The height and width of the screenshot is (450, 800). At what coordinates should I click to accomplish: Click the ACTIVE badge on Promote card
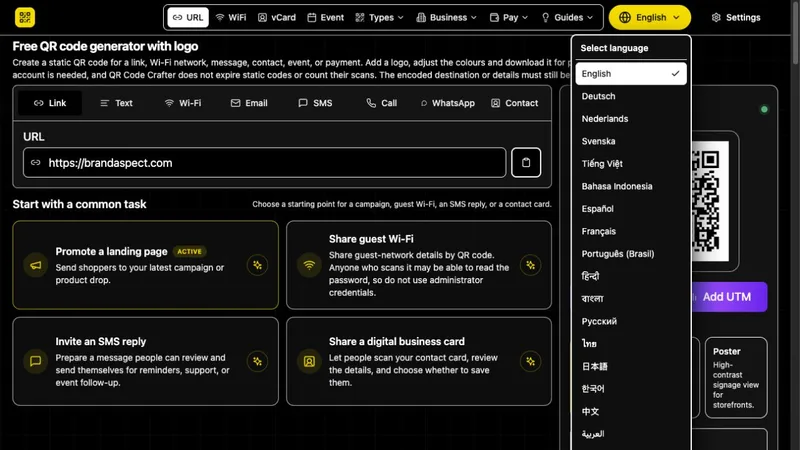[x=189, y=252]
